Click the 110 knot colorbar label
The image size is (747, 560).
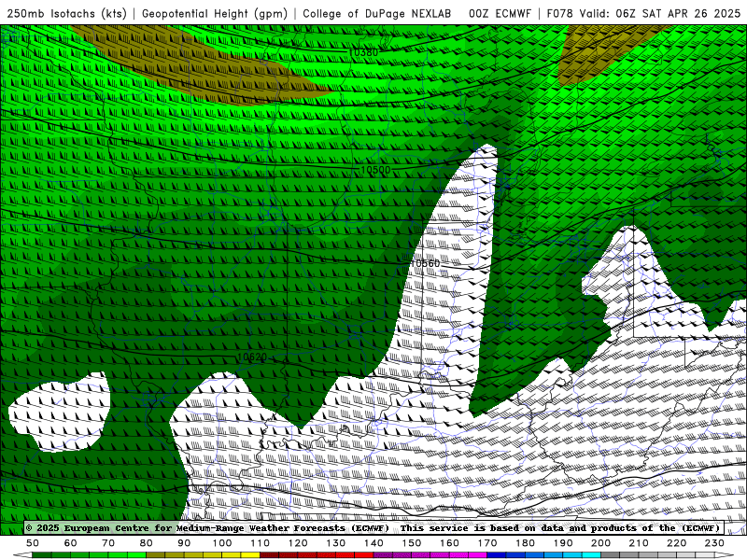[260, 543]
